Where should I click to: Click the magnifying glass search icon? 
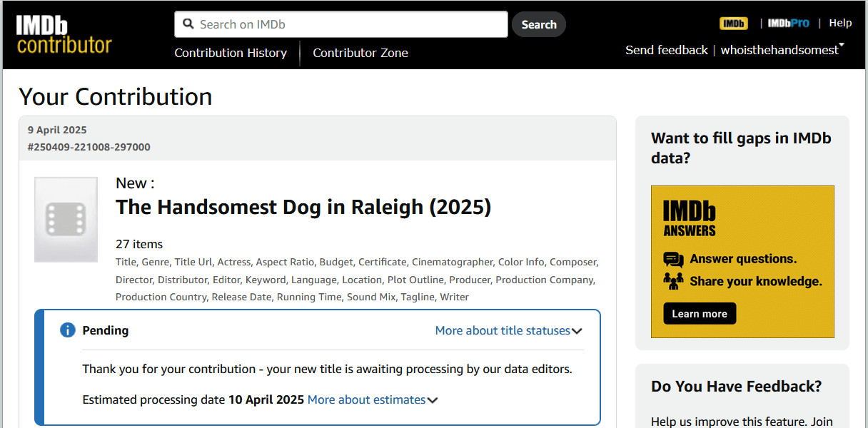point(188,24)
